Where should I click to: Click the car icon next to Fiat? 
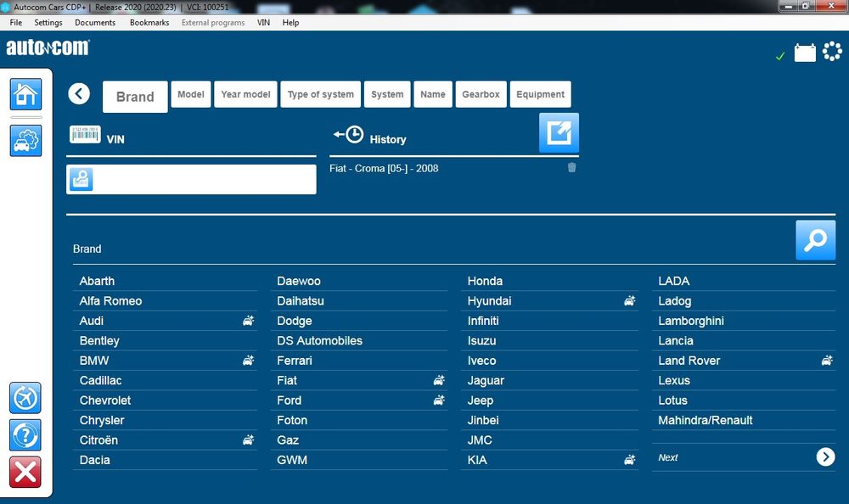point(439,380)
